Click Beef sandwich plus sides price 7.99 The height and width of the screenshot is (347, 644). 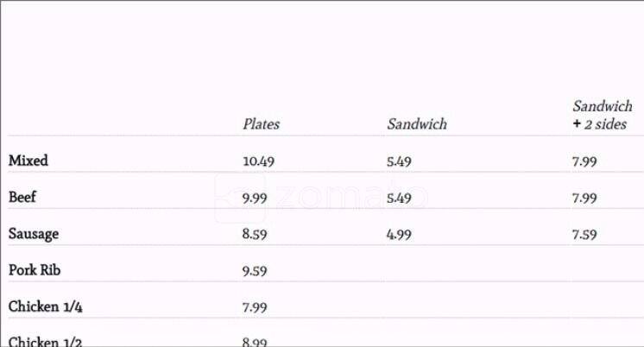pos(584,198)
